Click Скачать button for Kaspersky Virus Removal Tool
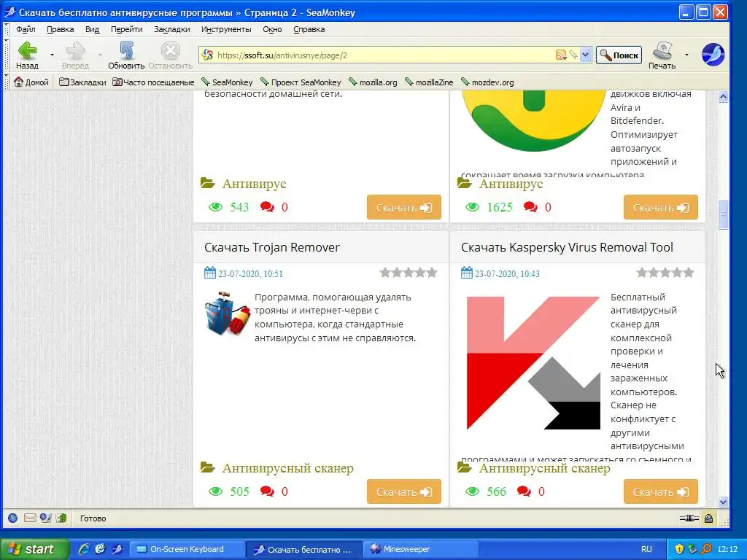The height and width of the screenshot is (560, 747). 661,492
